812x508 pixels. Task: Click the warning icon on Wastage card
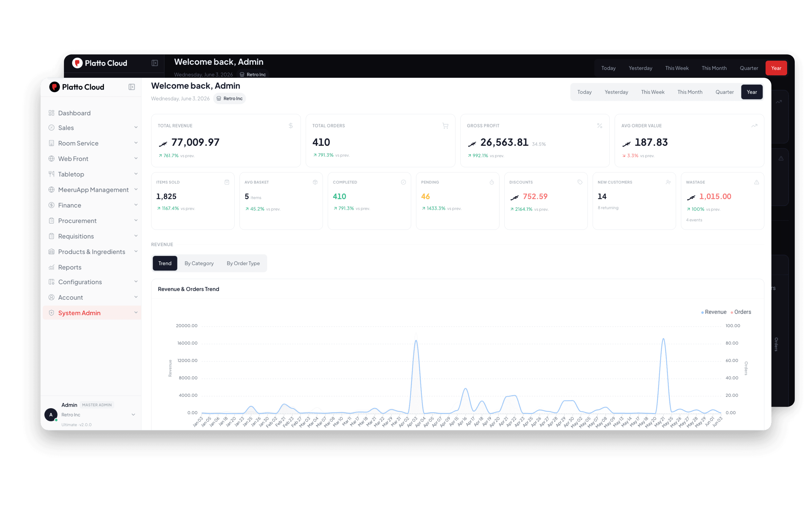pos(757,182)
